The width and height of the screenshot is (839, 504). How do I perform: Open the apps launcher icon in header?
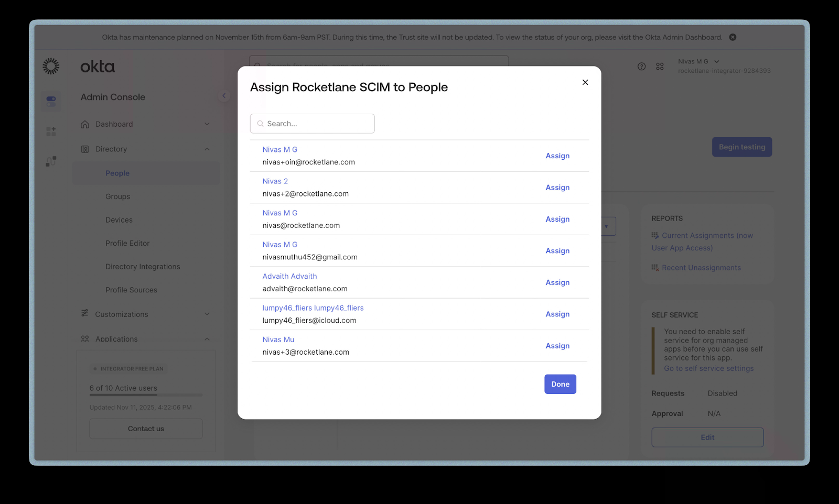[660, 67]
